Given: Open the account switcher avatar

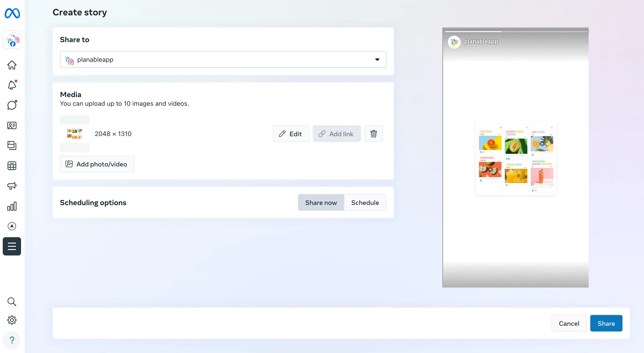Looking at the screenshot, I should point(12,40).
